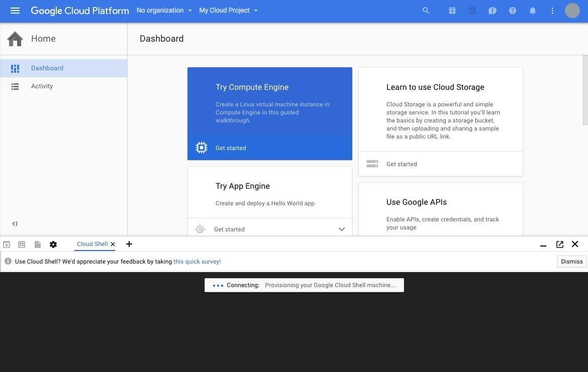Open the My Cloud Project selector
Screen dimensions: 588x372
pyautogui.click(x=228, y=11)
